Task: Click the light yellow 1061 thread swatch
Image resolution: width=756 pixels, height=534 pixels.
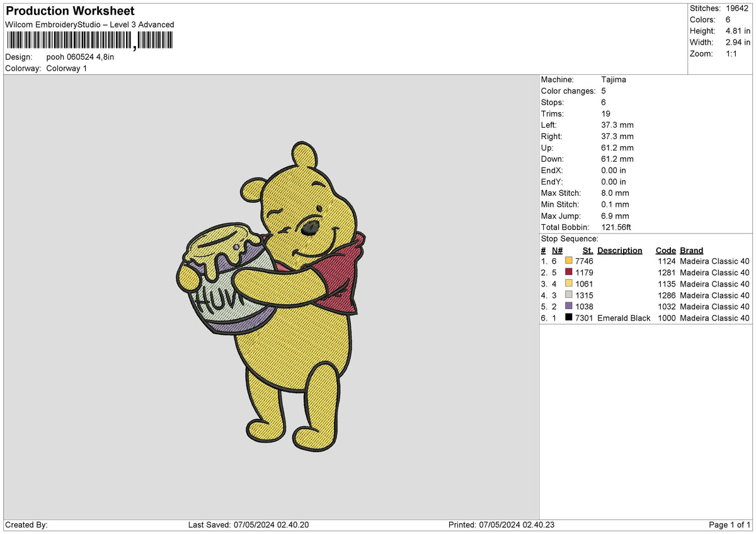Action: coord(569,284)
